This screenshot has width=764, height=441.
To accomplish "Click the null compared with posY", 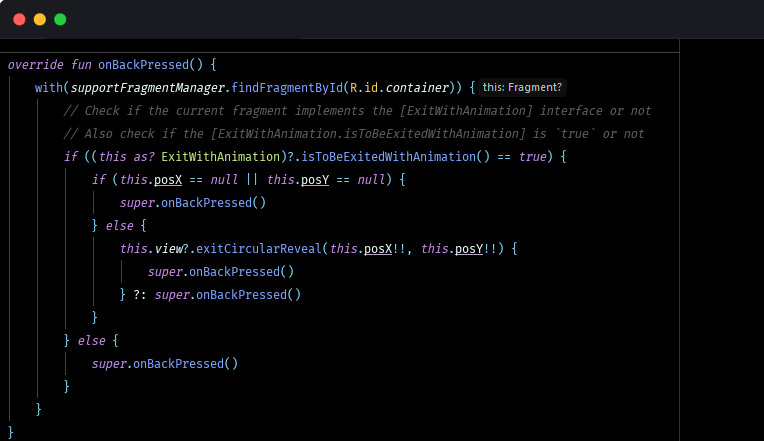I will point(371,180).
